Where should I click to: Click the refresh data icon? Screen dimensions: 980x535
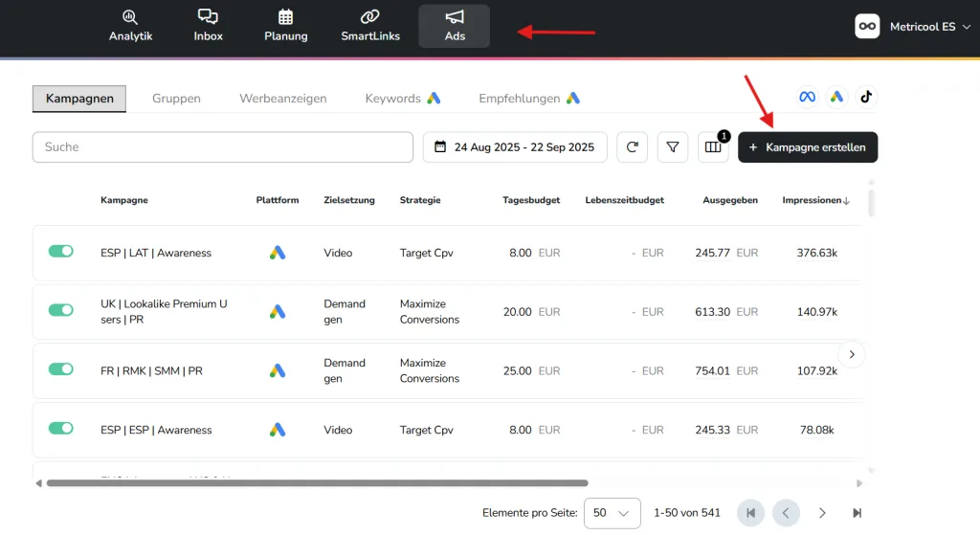click(632, 147)
